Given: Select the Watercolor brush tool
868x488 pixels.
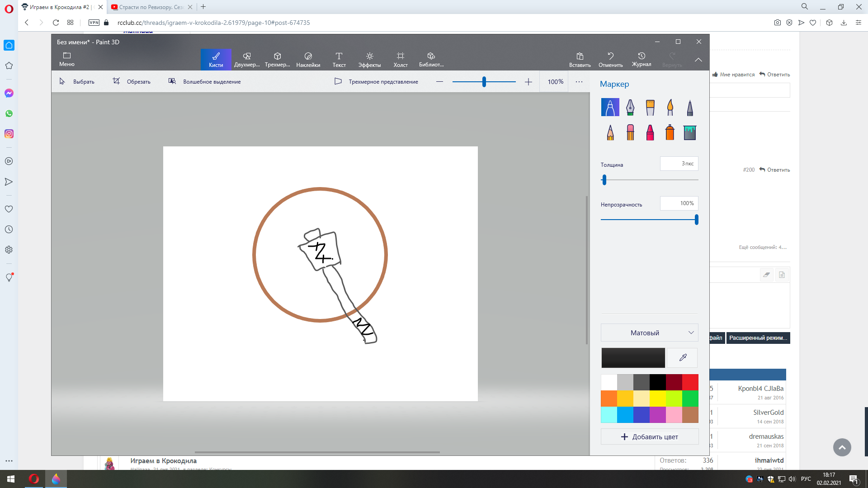Looking at the screenshot, I should (670, 108).
